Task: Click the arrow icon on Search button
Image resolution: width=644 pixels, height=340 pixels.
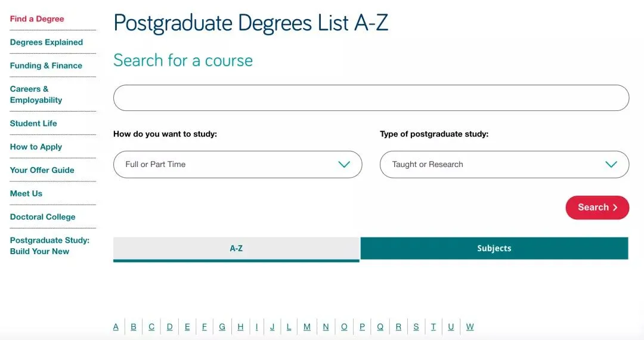Action: 615,208
